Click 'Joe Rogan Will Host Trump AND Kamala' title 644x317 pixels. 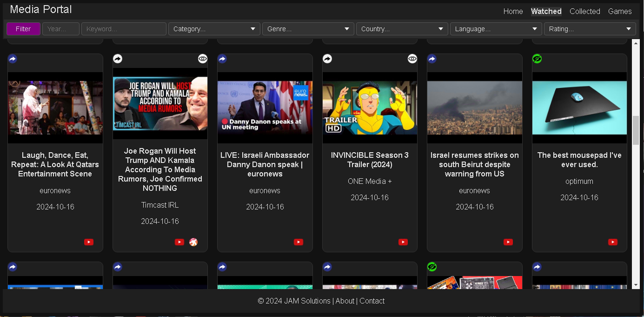click(160, 169)
